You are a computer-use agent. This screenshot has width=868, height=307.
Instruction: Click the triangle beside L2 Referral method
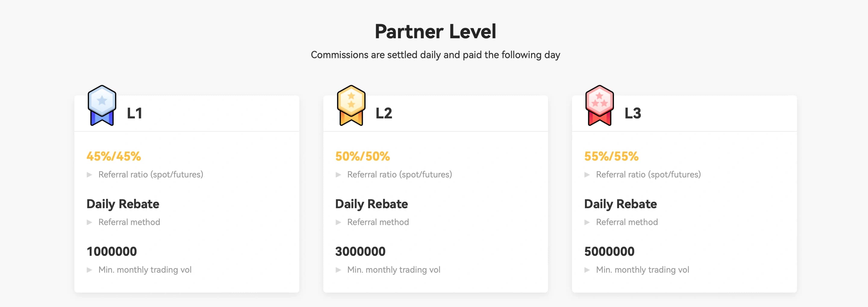(338, 222)
